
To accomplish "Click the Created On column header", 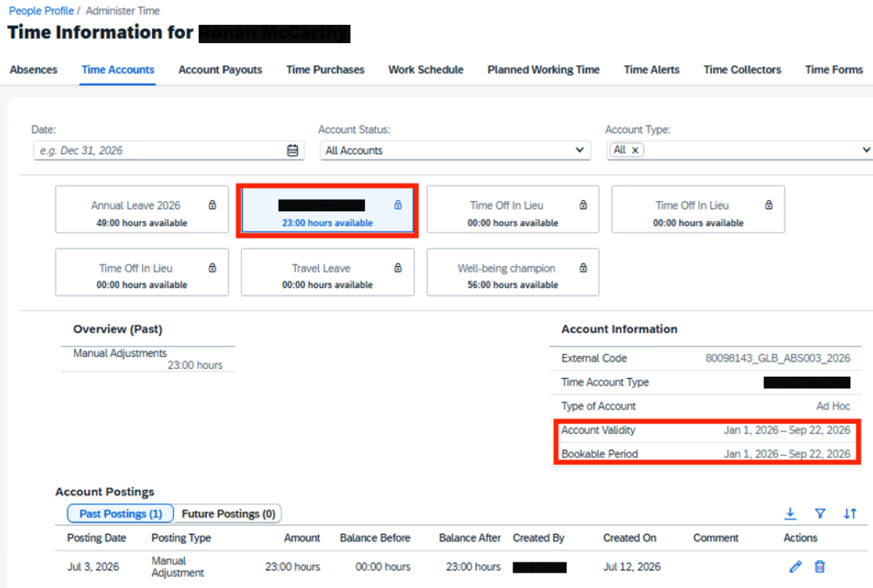I will [630, 538].
